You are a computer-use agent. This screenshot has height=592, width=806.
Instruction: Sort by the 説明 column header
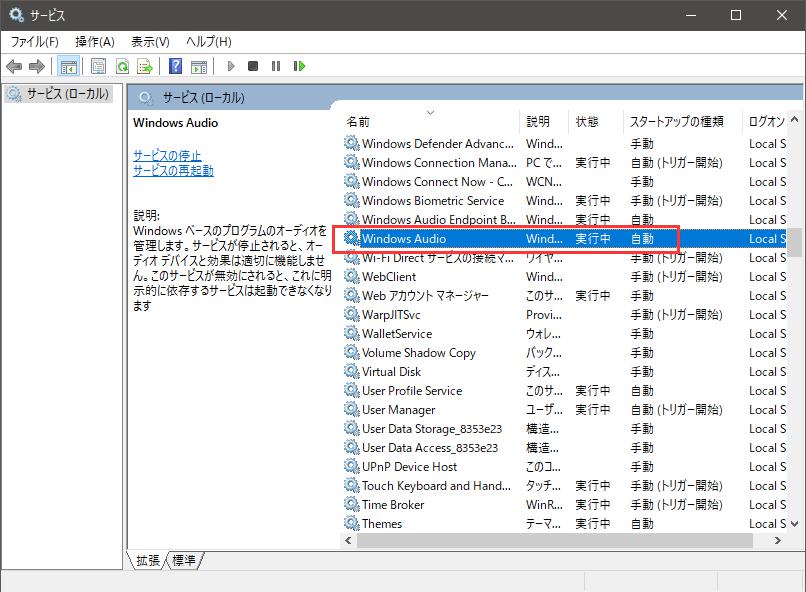tap(544, 121)
